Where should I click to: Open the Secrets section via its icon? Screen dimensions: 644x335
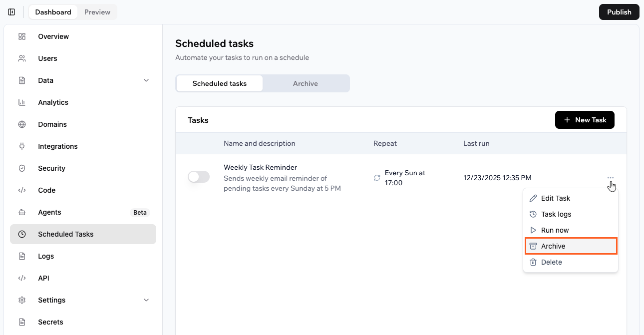coord(21,322)
